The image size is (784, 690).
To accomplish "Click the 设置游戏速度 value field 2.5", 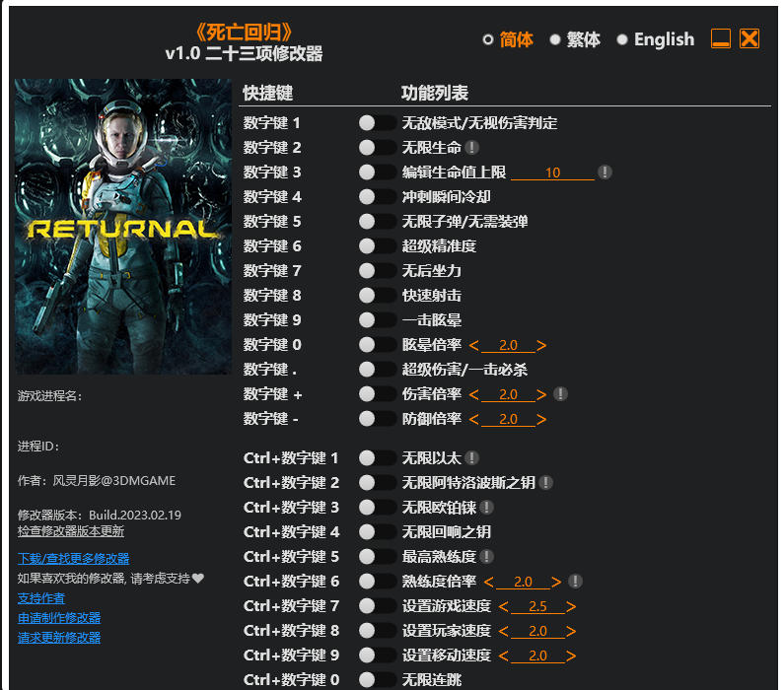I will coord(537,606).
